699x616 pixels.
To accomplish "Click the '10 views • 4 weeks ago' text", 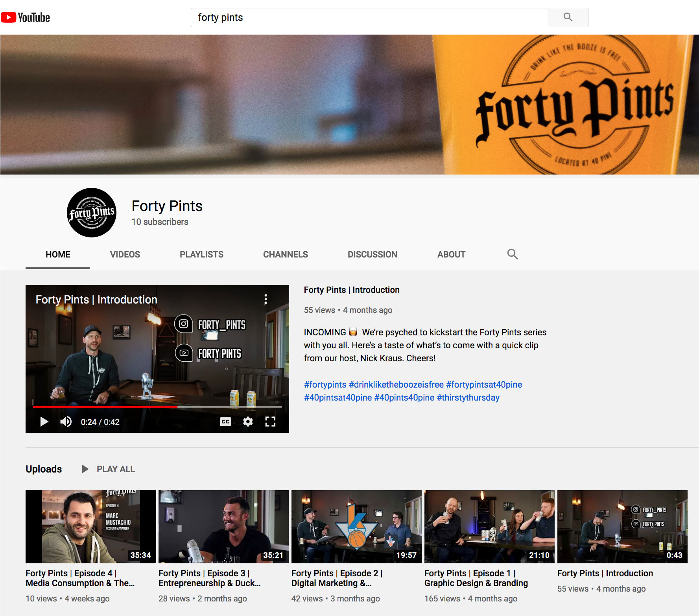I will [x=68, y=599].
